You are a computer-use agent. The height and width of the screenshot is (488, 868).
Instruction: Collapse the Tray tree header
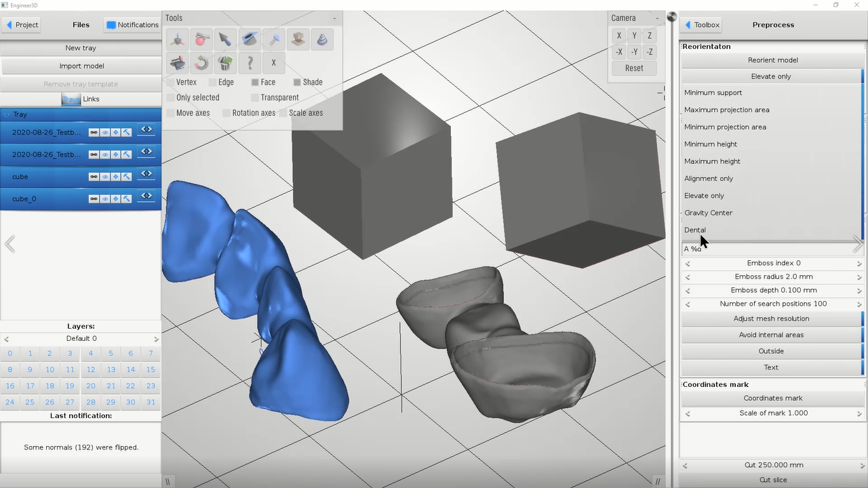tap(7, 115)
